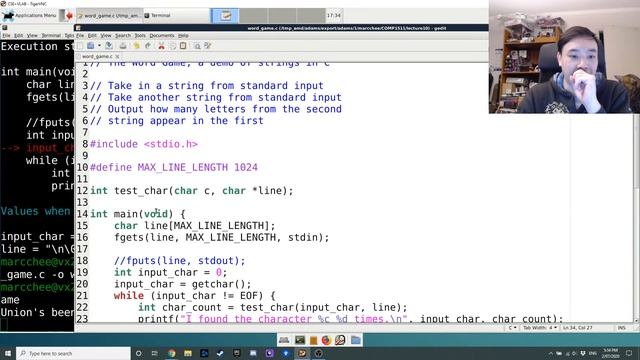Viewport: 640px width, 360px height.
Task: Open the C language selector dropdown
Action: tap(512, 328)
